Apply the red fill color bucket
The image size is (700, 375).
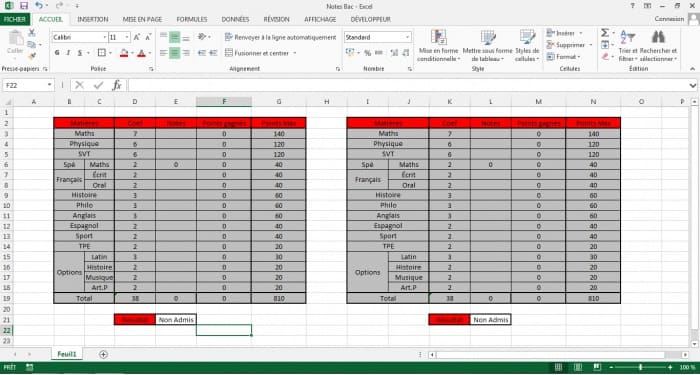pos(125,53)
